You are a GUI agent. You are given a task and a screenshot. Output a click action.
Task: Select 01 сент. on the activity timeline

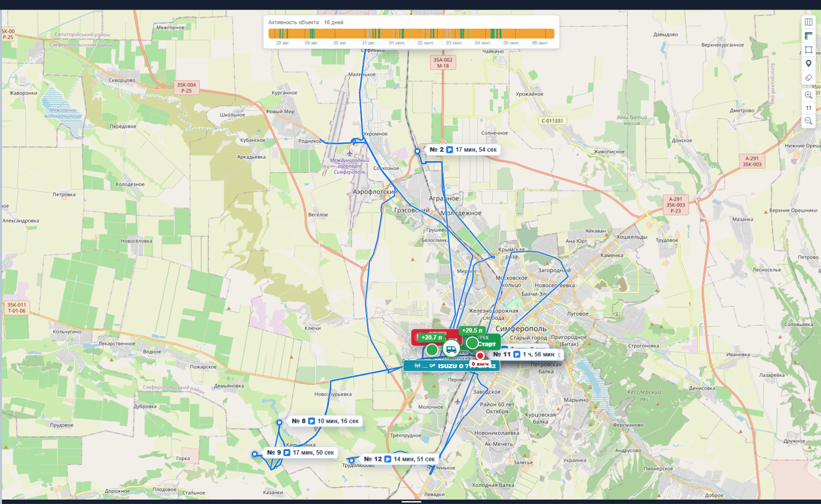[397, 43]
